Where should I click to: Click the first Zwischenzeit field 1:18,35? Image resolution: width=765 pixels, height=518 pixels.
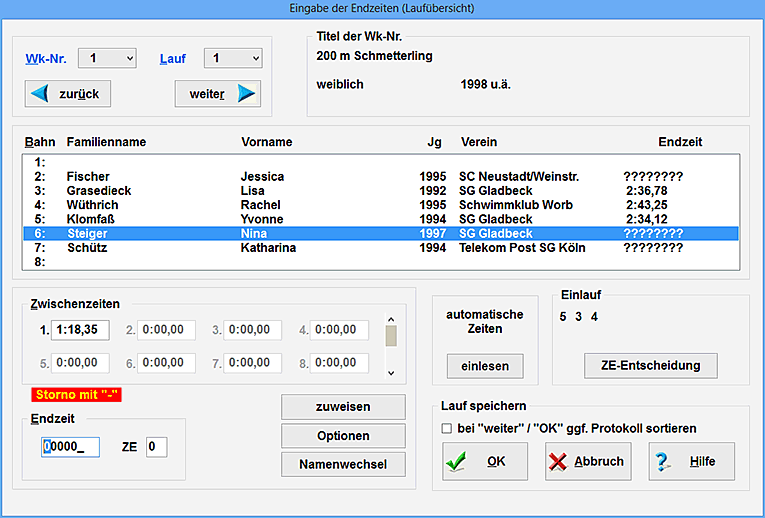click(x=81, y=330)
